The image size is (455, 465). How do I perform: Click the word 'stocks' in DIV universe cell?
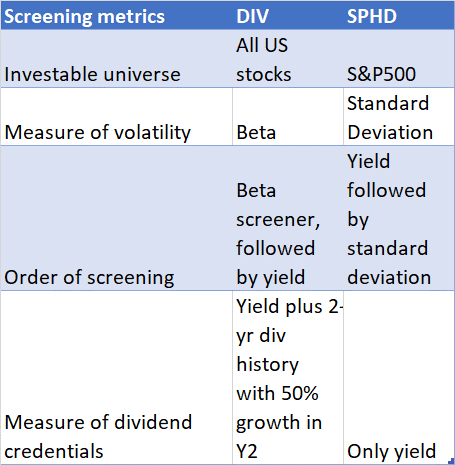click(264, 74)
